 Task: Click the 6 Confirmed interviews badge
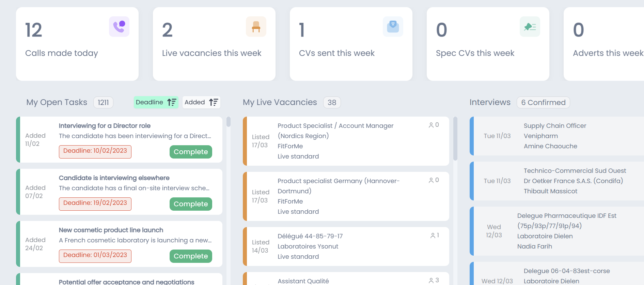tap(543, 103)
